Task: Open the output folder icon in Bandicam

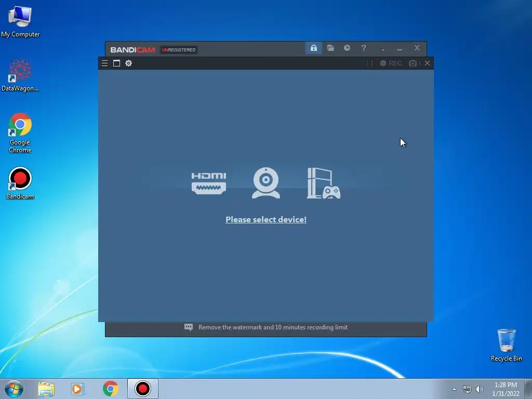Action: pyautogui.click(x=330, y=48)
